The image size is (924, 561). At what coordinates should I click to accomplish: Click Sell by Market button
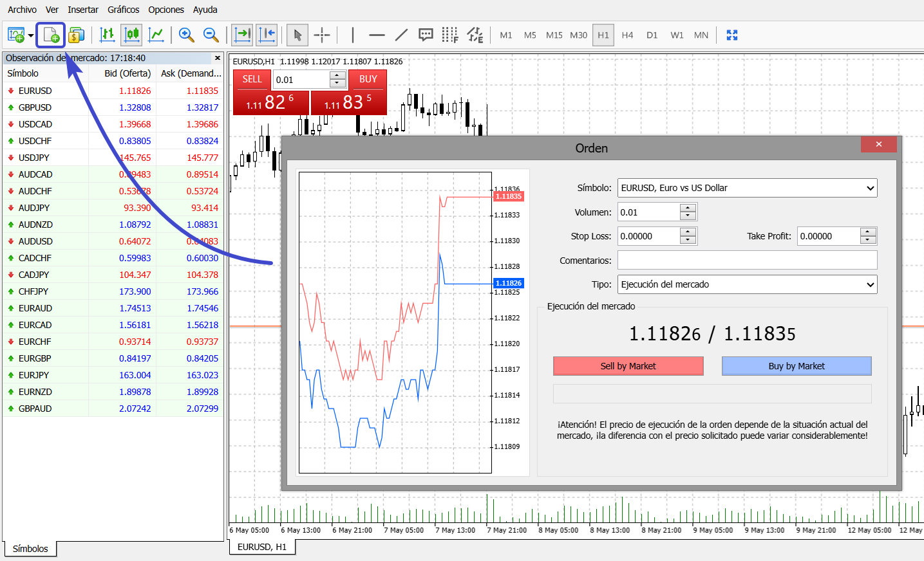pyautogui.click(x=628, y=366)
